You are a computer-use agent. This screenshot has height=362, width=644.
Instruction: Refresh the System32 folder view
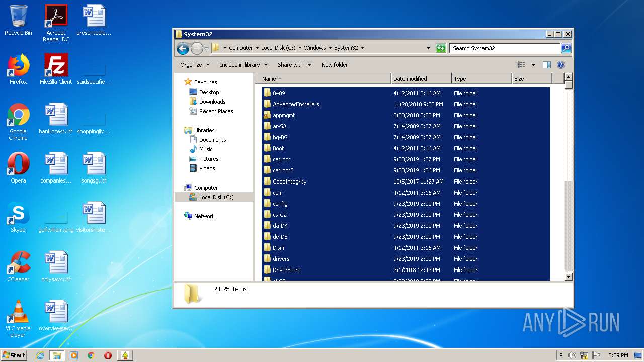coord(441,48)
